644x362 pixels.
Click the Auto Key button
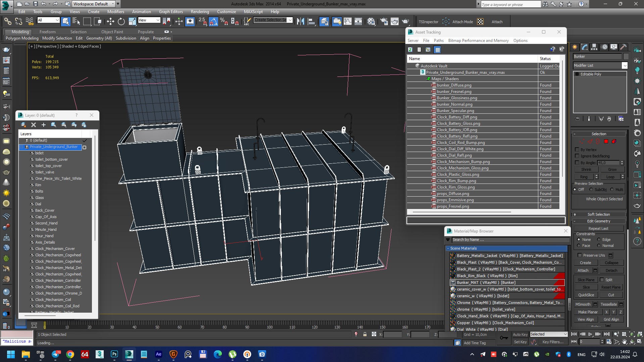(x=520, y=334)
